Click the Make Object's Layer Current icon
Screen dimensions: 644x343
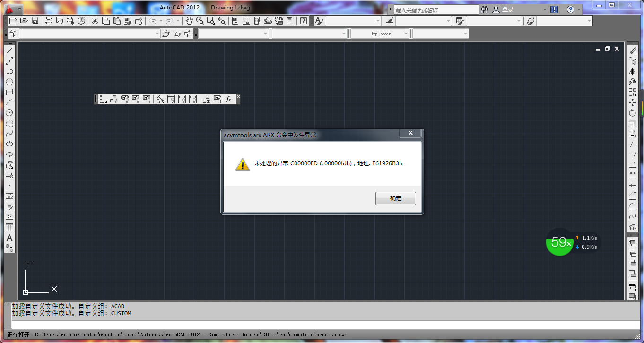pyautogui.click(x=165, y=34)
